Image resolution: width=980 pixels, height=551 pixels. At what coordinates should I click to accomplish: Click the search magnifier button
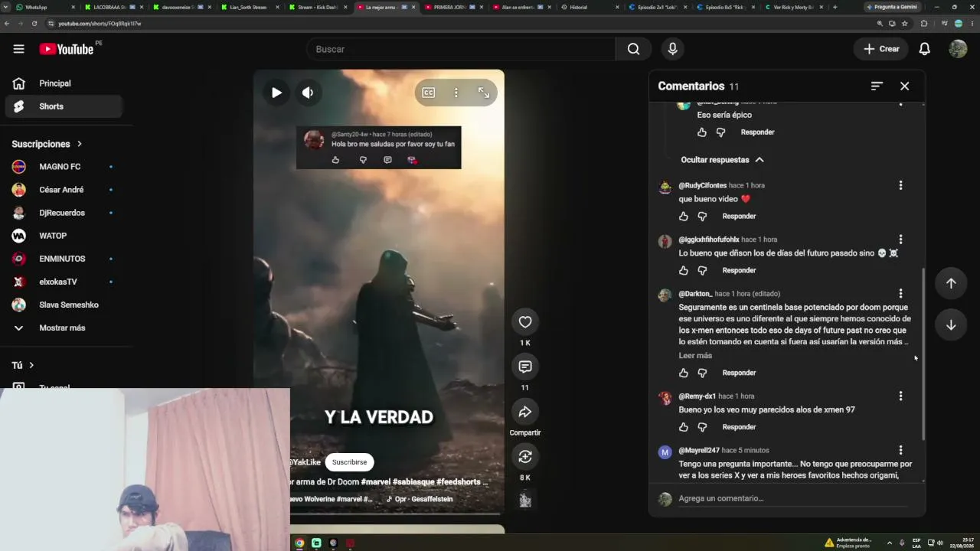click(x=633, y=49)
